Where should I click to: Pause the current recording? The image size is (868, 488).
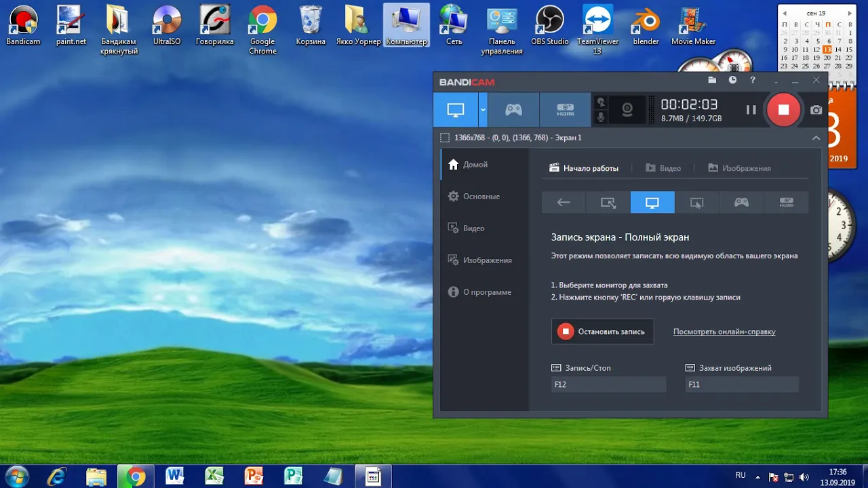click(x=751, y=110)
